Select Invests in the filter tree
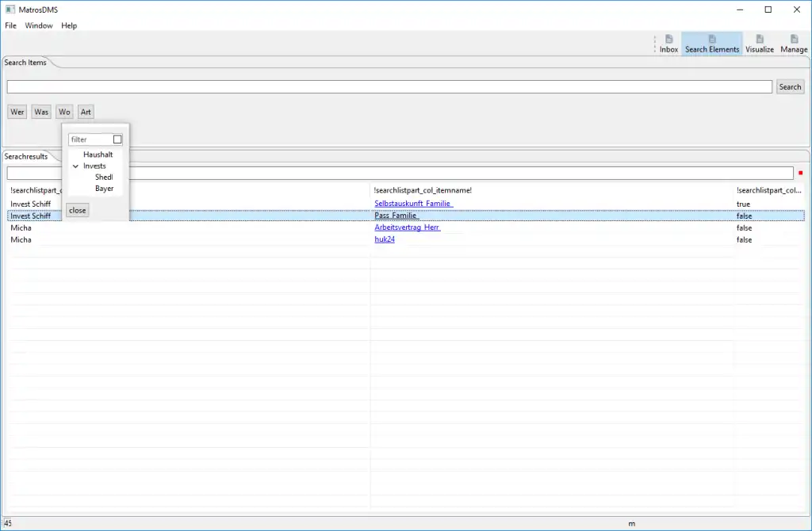 pos(94,166)
